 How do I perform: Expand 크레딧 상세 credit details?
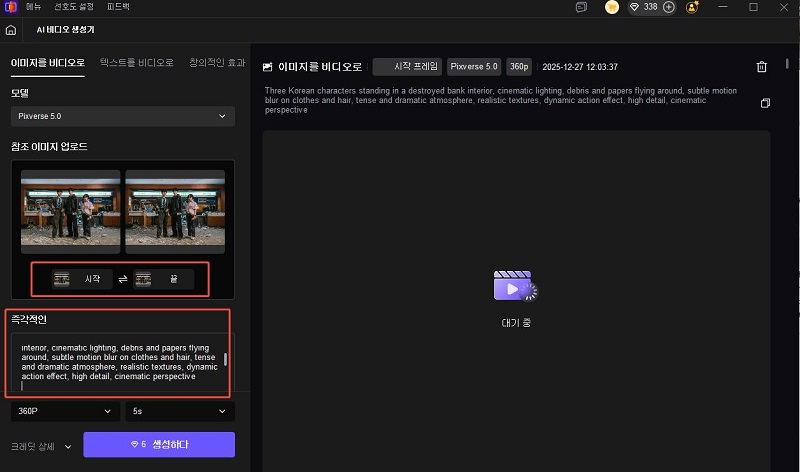point(41,445)
